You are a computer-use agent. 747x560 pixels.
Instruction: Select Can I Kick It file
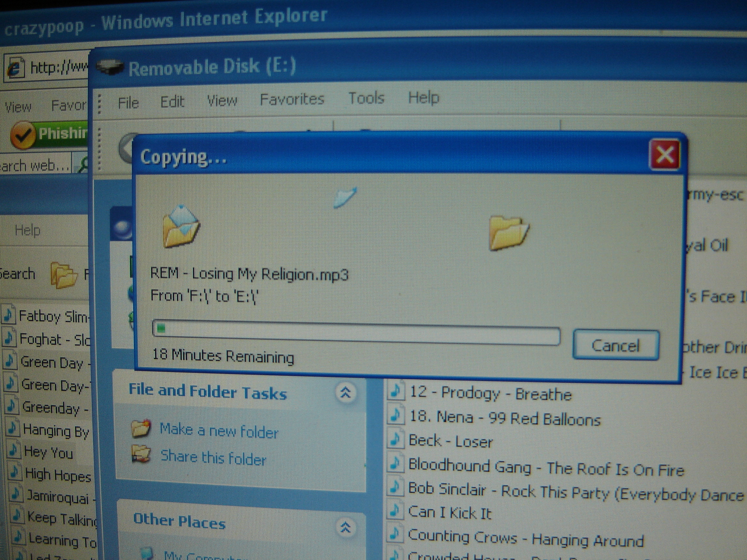click(449, 513)
